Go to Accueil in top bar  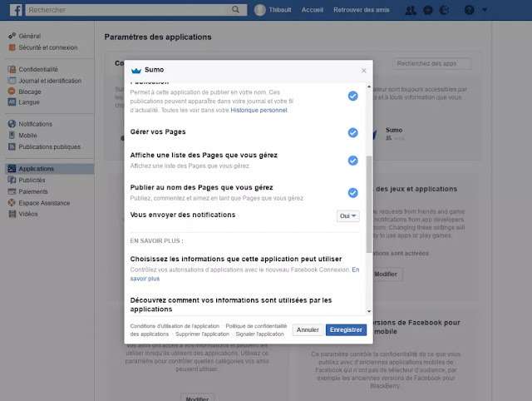point(313,10)
